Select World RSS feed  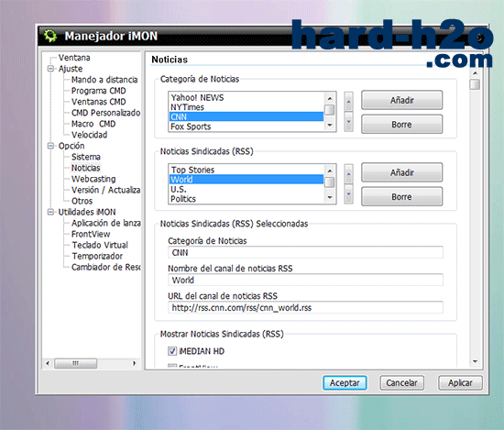[x=247, y=179]
